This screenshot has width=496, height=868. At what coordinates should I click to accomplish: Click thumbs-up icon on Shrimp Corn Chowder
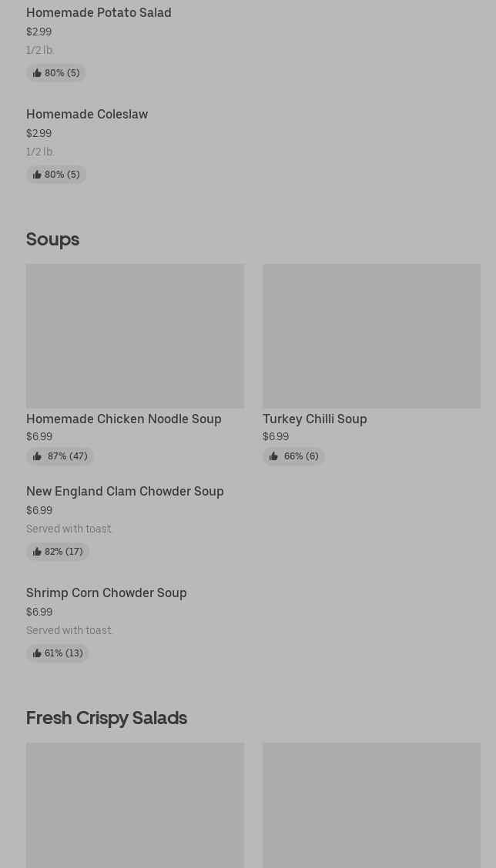click(37, 653)
